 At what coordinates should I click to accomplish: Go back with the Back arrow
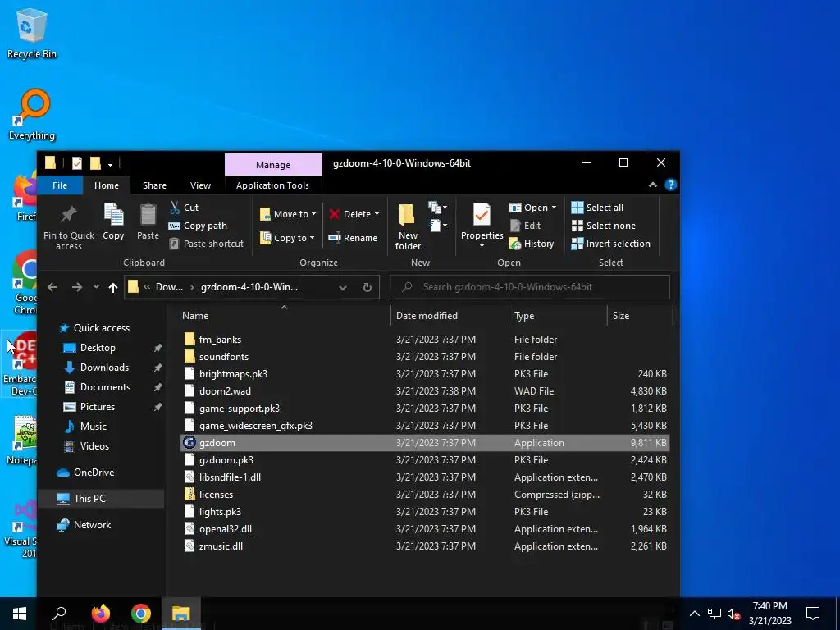pyautogui.click(x=52, y=287)
